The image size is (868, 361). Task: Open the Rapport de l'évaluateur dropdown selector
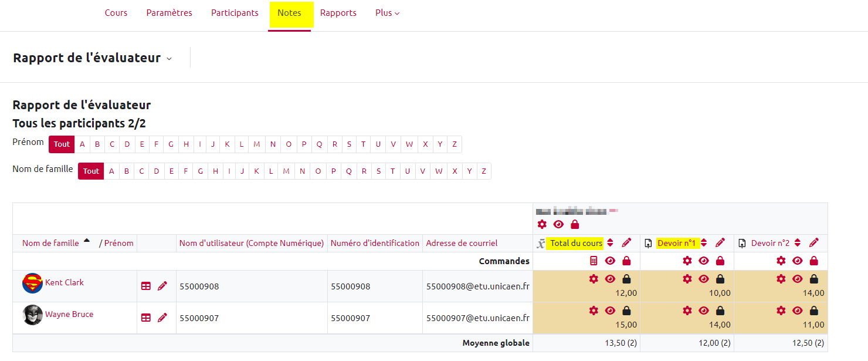[169, 58]
